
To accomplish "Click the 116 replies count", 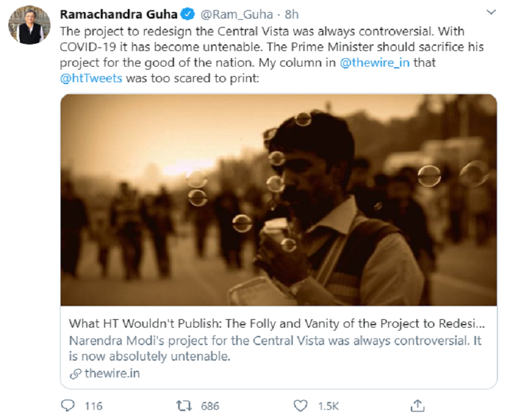I will [x=93, y=406].
